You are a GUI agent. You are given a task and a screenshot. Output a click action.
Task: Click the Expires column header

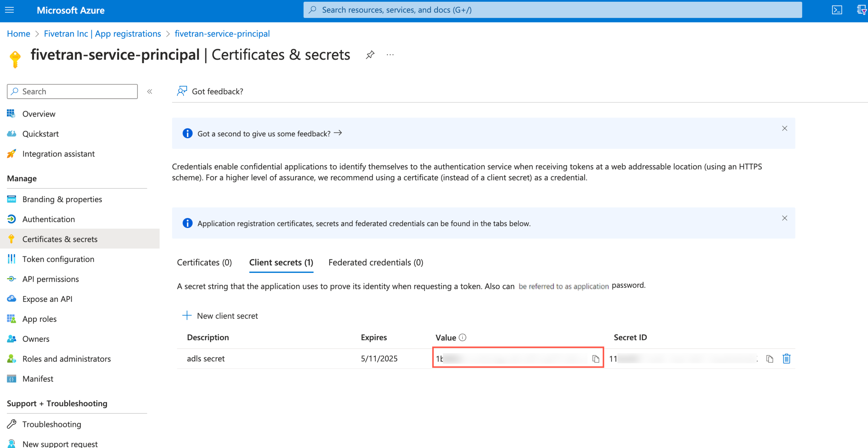374,337
